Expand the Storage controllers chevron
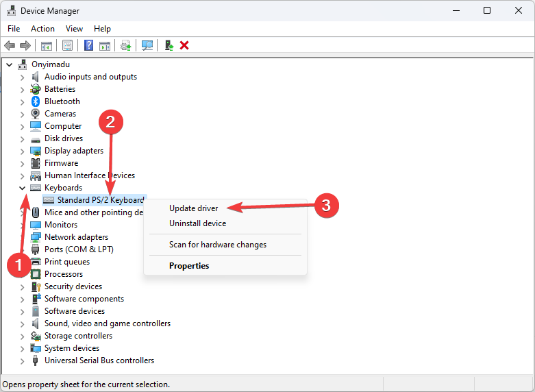Viewport: 535px width, 392px height. [x=22, y=336]
